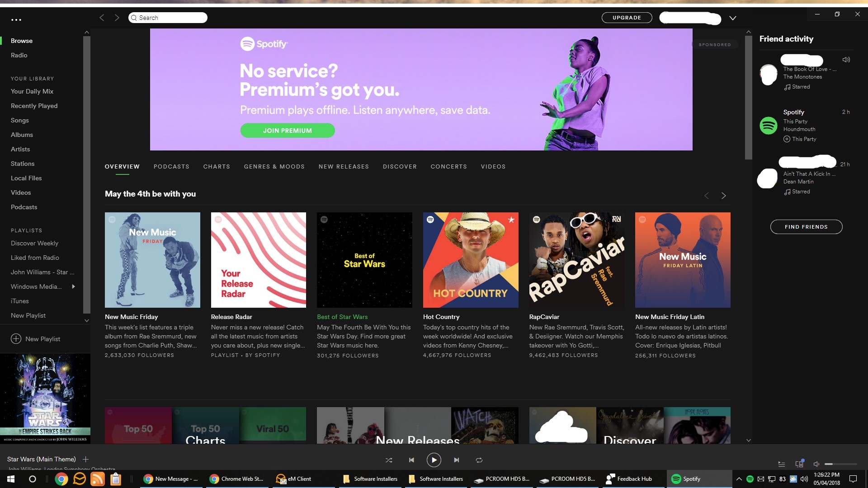
Task: Click the Search input field
Action: click(168, 18)
